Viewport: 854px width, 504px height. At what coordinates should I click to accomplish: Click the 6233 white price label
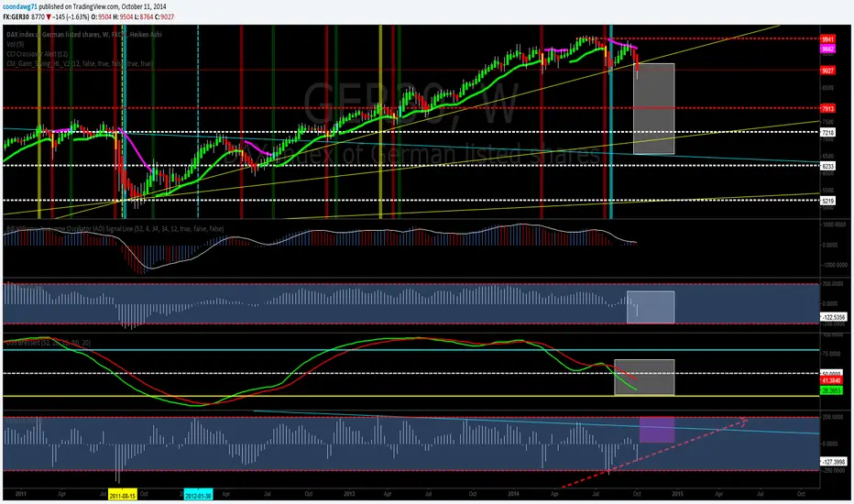coord(827,166)
